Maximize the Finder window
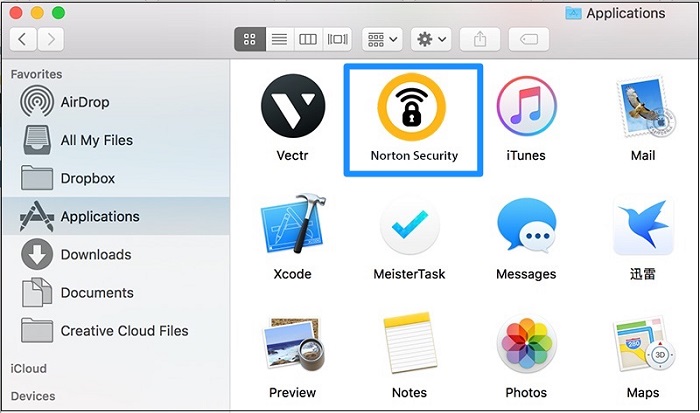The image size is (700, 413). pyautogui.click(x=58, y=13)
